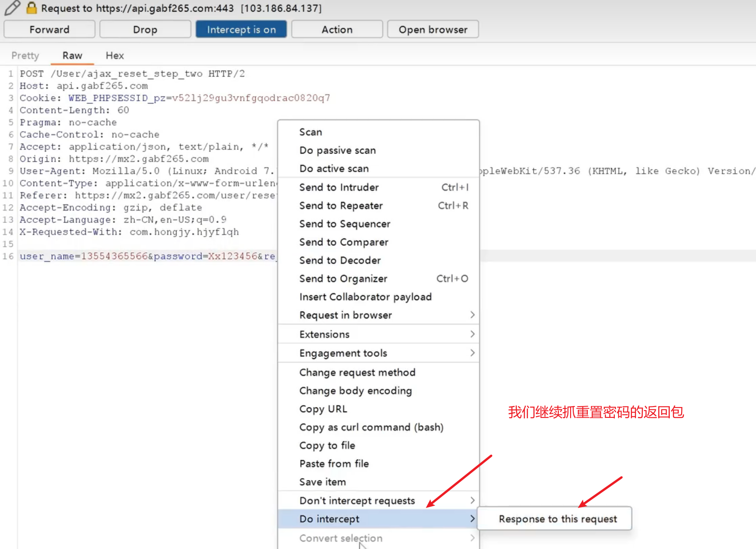Expand Request in browser submenu arrow
The width and height of the screenshot is (756, 549).
point(472,315)
